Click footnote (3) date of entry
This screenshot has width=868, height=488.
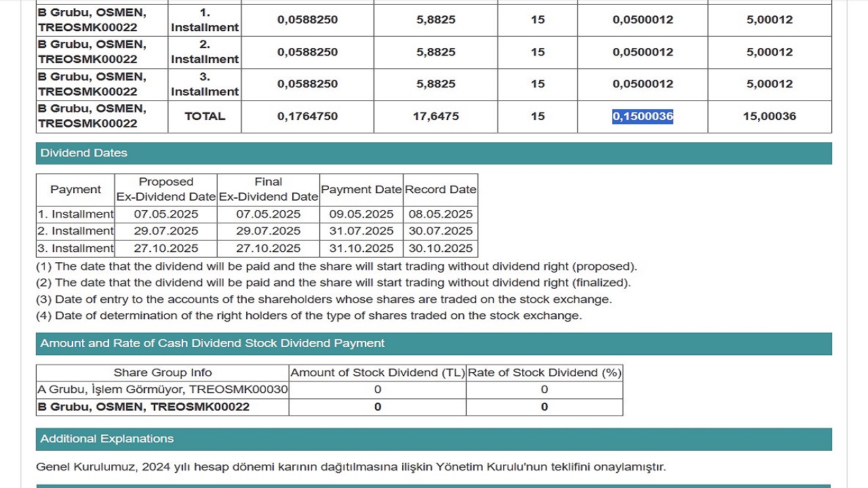click(323, 300)
